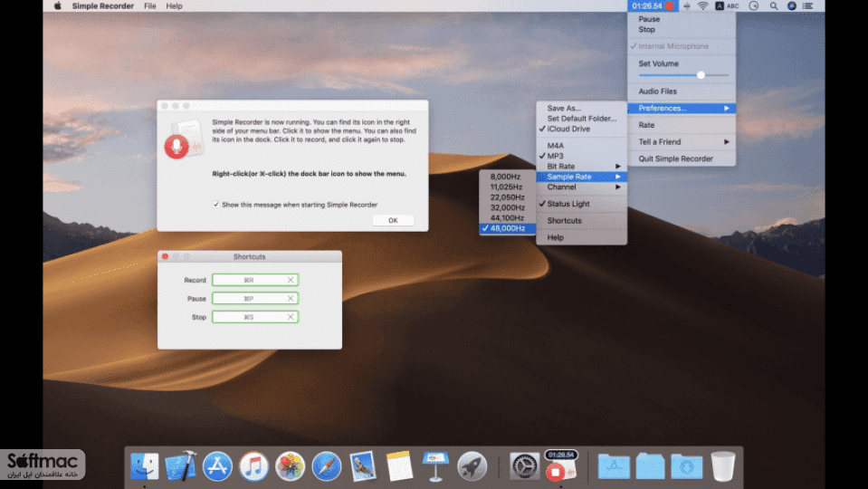Choose Set Default Folder...

[x=581, y=119]
